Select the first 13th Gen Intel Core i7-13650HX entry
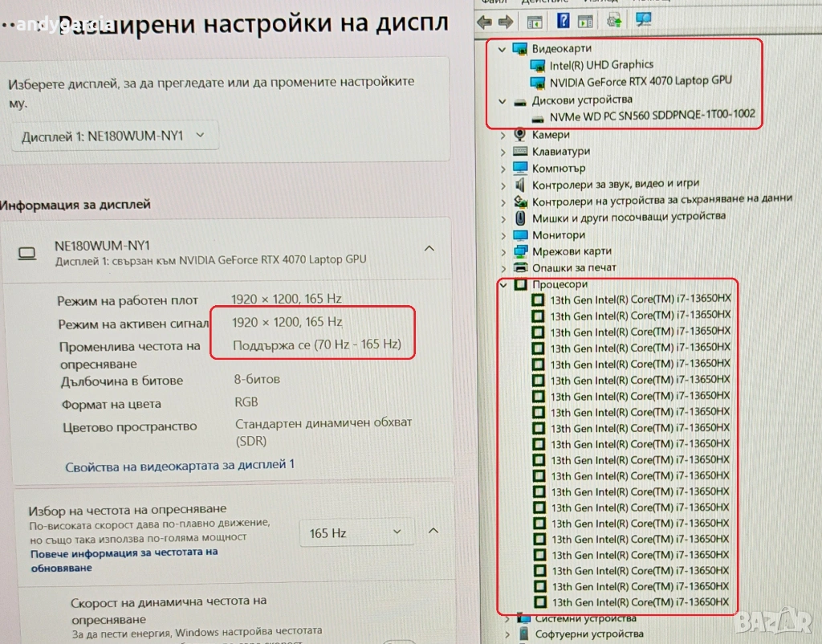 tap(640, 300)
